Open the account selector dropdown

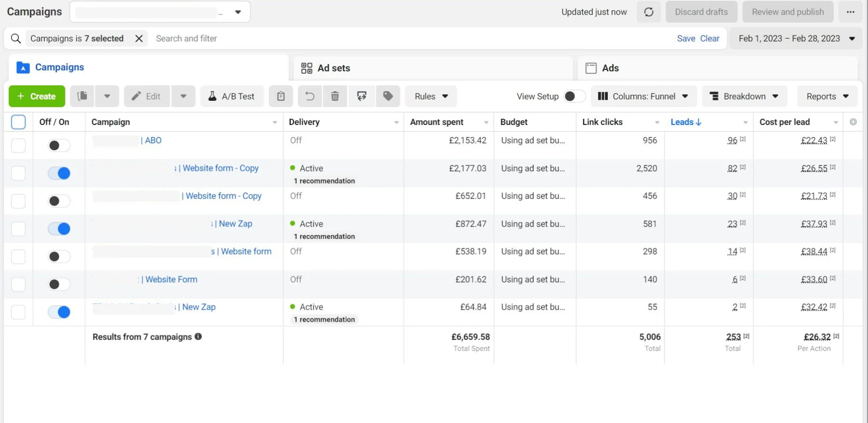point(160,12)
